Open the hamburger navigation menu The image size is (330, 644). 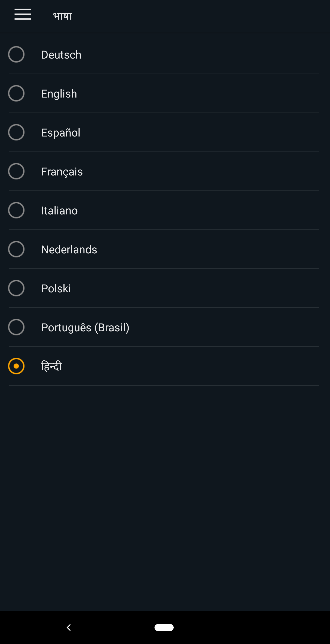23,14
